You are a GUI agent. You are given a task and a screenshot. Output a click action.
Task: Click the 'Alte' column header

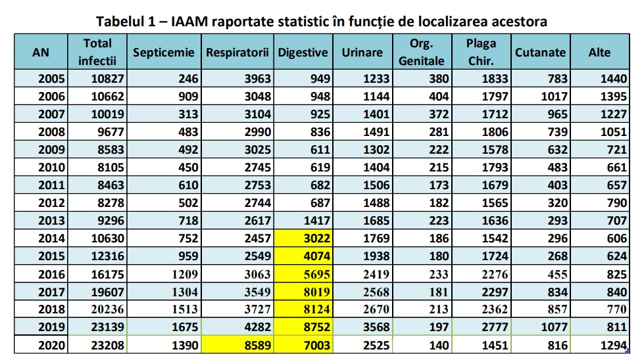click(600, 52)
